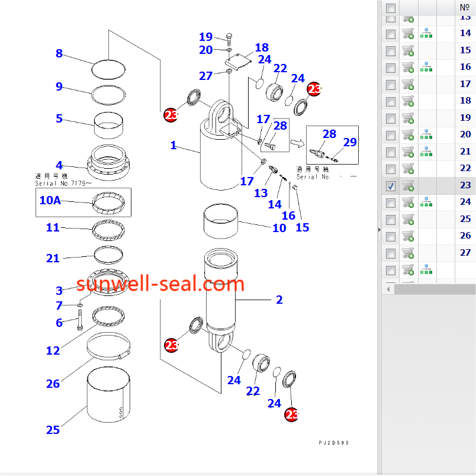Image resolution: width=476 pixels, height=476 pixels.
Task: Click the hierarchy icon in row 24
Action: [x=426, y=202]
